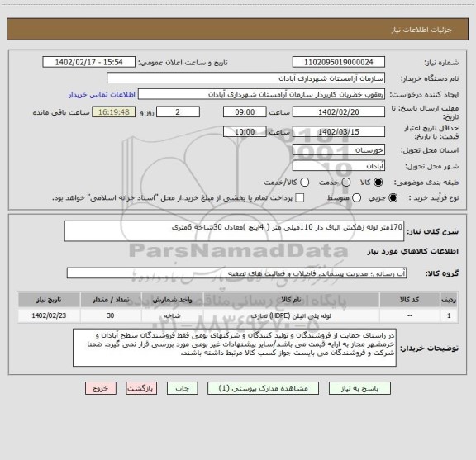Select the کالا radio button
Image resolution: width=476 pixels, height=460 pixels.
tap(378, 183)
